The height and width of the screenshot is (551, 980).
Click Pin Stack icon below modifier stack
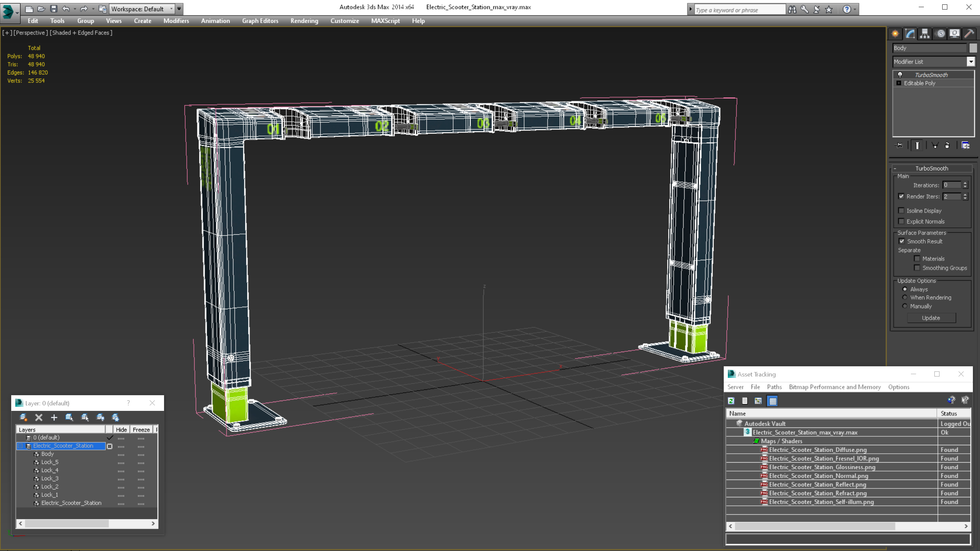pyautogui.click(x=899, y=145)
